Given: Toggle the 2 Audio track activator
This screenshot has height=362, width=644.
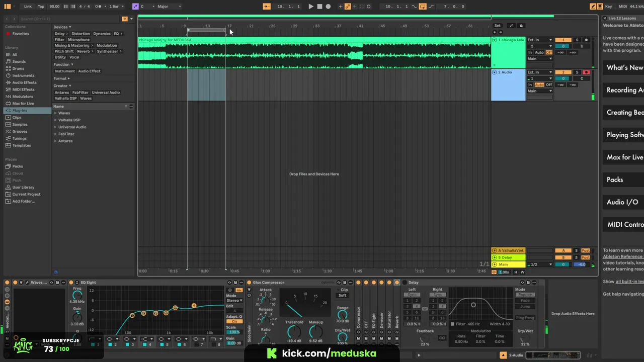Looking at the screenshot, I should pos(563,72).
